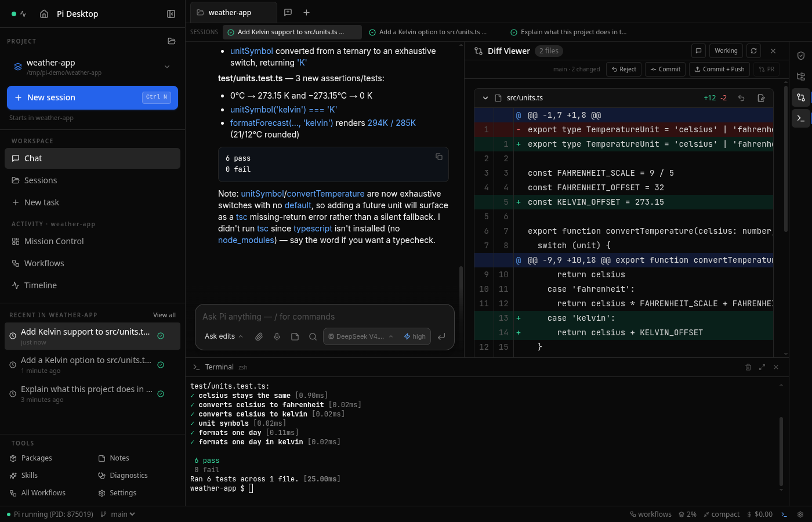Toggle the sidebar panel icon
Viewport: 812px width, 522px height.
(x=171, y=14)
